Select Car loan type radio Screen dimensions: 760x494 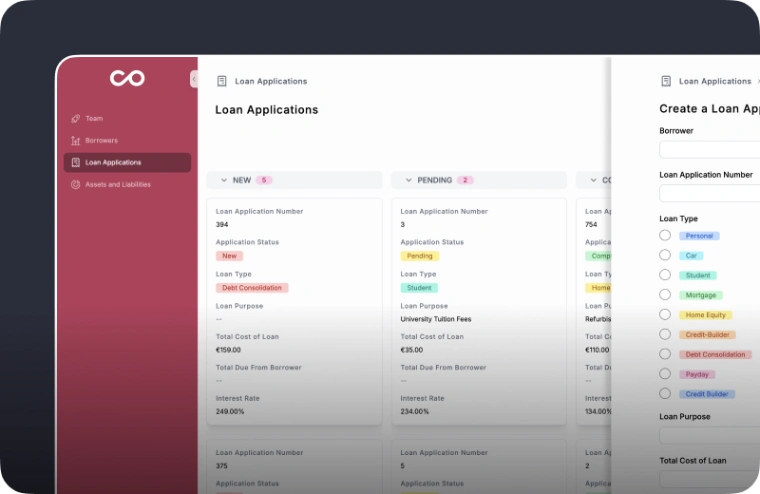pyautogui.click(x=665, y=255)
